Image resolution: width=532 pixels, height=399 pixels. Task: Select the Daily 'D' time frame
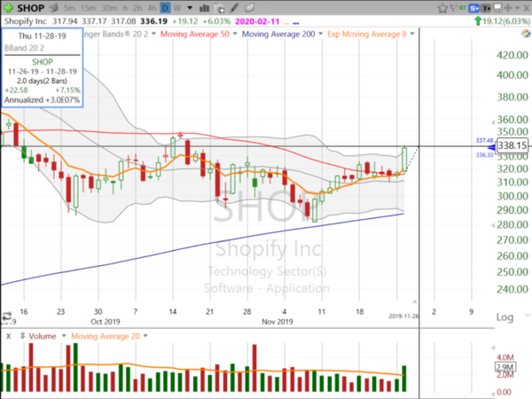point(165,8)
